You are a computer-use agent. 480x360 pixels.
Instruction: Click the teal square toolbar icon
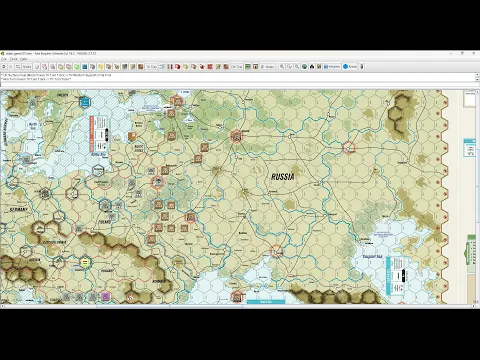[85, 67]
